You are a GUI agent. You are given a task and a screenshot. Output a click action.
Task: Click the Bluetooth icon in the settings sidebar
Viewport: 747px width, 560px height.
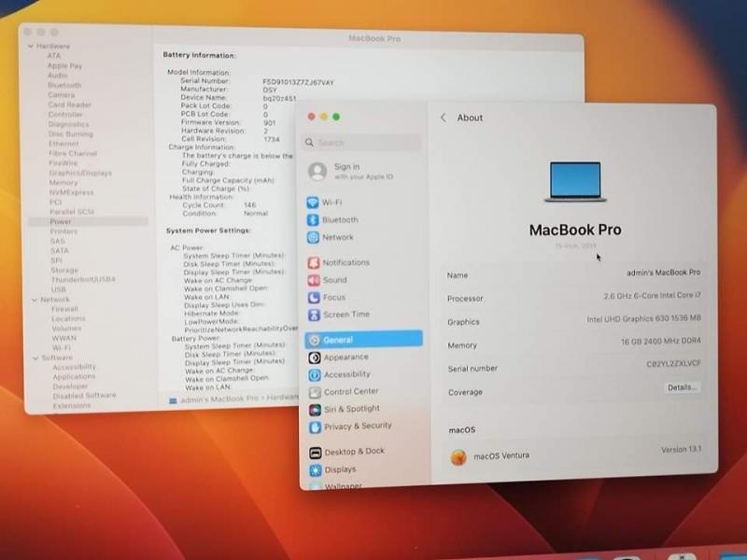(313, 220)
